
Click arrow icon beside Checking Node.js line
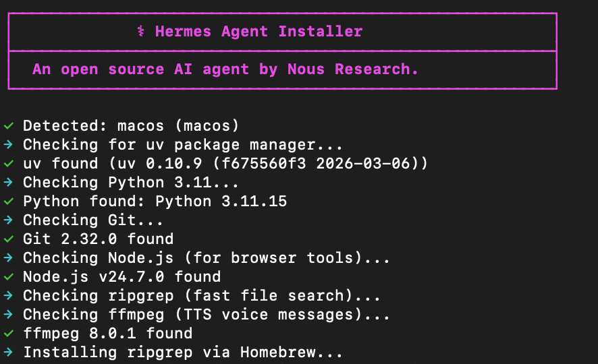click(x=8, y=258)
